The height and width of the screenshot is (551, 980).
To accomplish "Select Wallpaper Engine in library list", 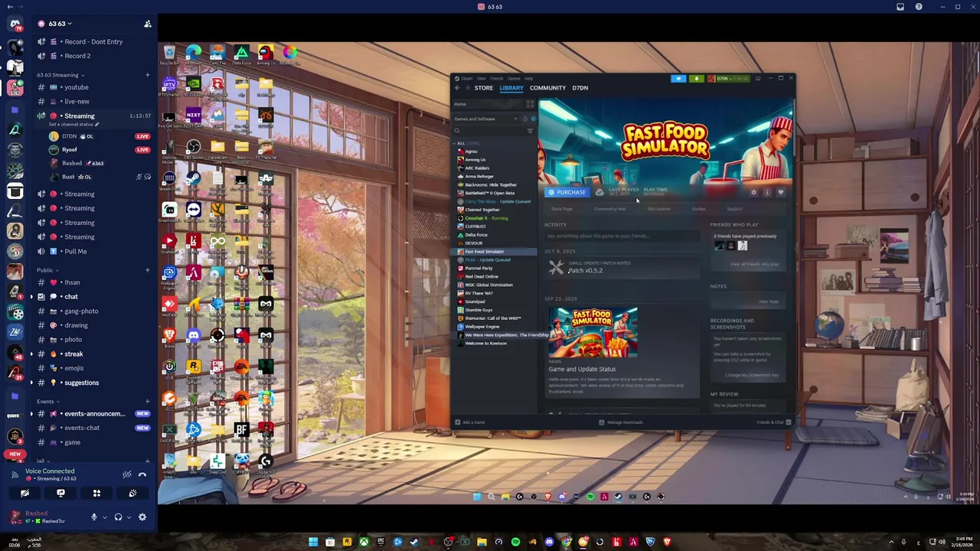I will (x=482, y=327).
